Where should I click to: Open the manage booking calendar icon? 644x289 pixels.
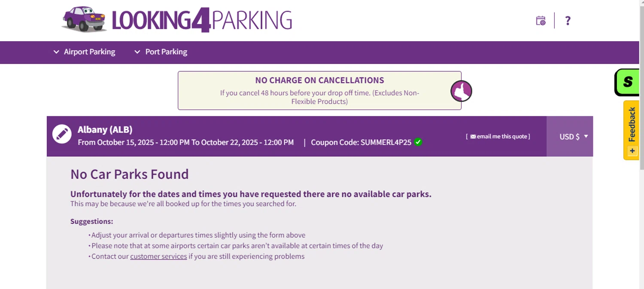(541, 21)
